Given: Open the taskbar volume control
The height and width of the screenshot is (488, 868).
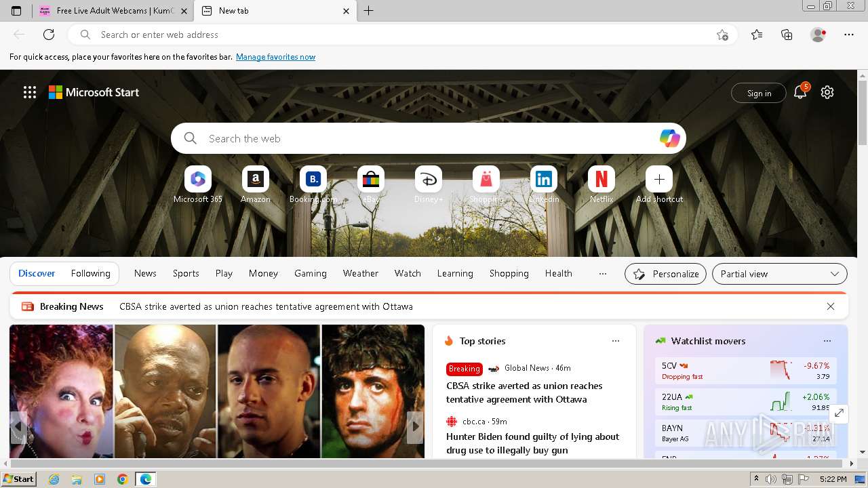Looking at the screenshot, I should pos(771,479).
